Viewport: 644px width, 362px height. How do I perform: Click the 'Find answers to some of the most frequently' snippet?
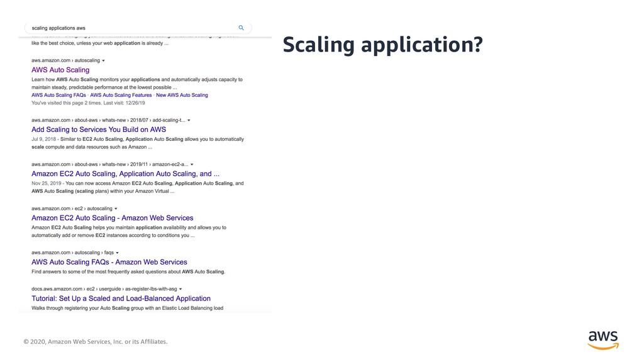(x=128, y=271)
